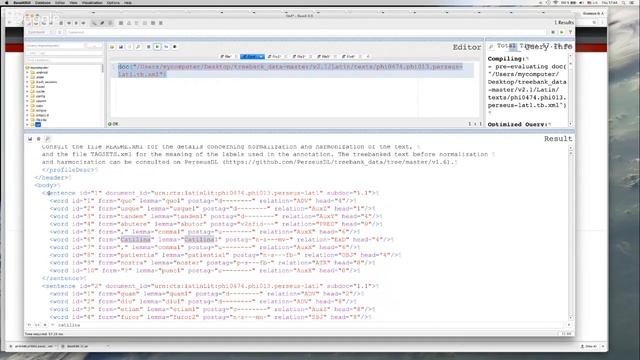Click the save icon in Result panel

click(x=30, y=139)
